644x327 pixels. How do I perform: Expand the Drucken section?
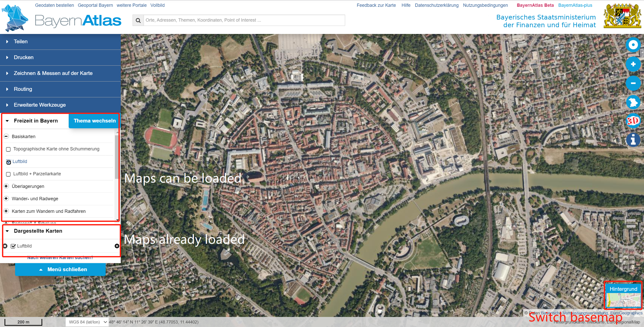tap(60, 58)
